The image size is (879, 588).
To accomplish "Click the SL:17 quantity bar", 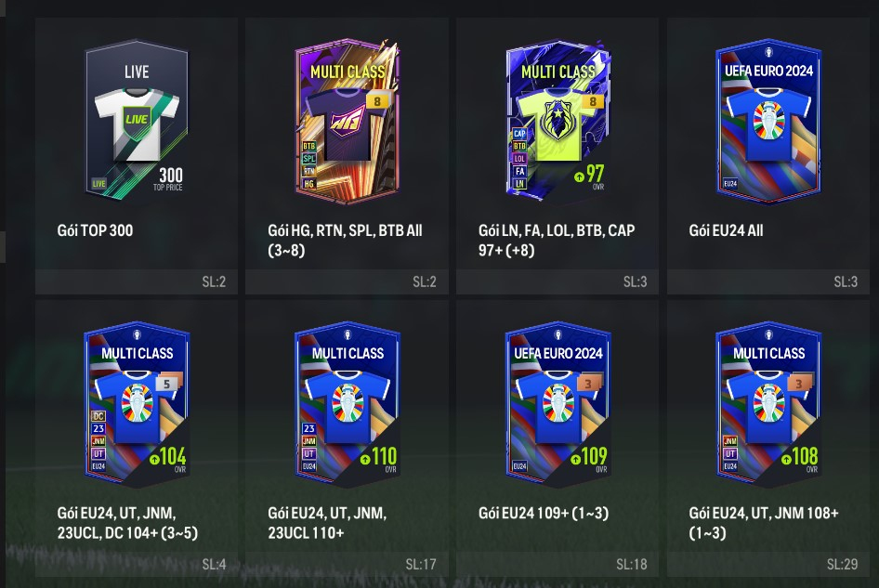I will click(x=347, y=564).
